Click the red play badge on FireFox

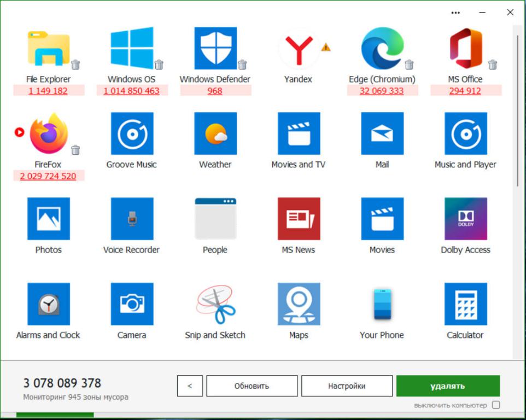[20, 132]
